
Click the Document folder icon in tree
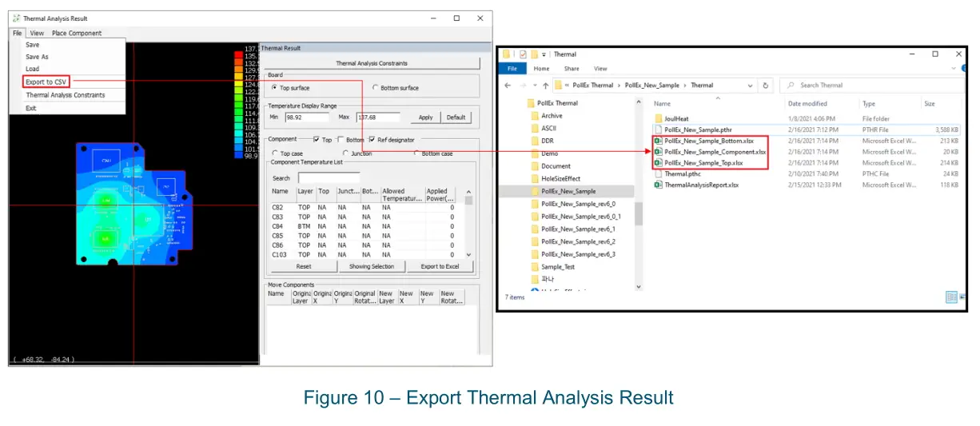(x=534, y=166)
